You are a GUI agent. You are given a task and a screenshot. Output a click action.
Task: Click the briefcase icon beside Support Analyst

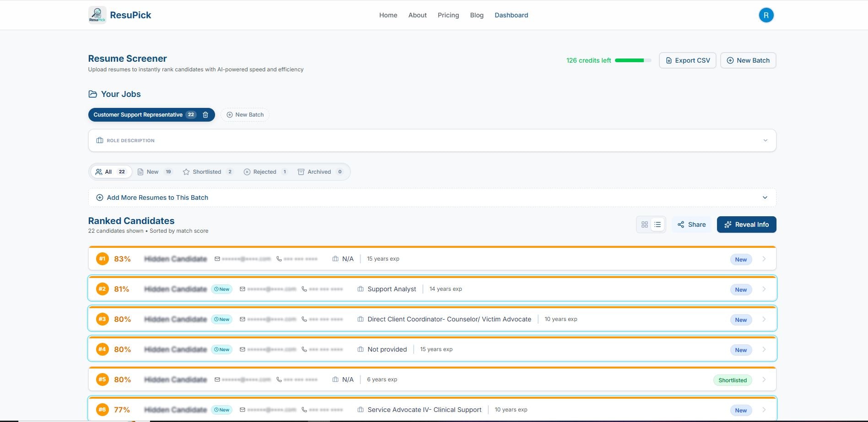click(361, 289)
